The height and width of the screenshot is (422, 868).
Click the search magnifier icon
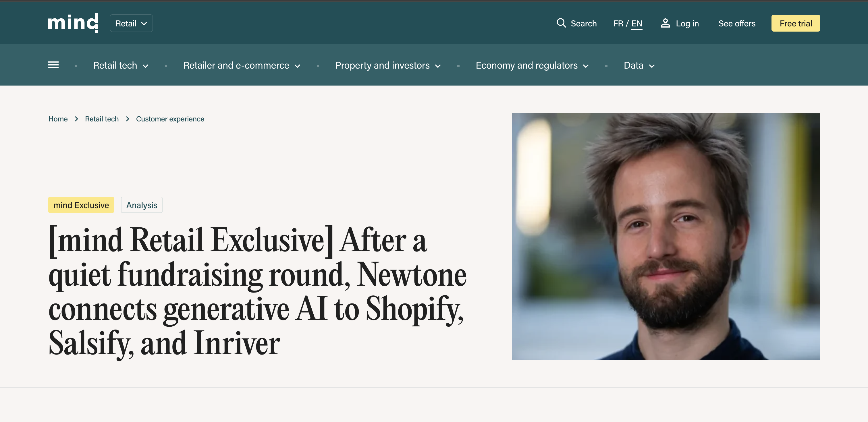pyautogui.click(x=561, y=23)
